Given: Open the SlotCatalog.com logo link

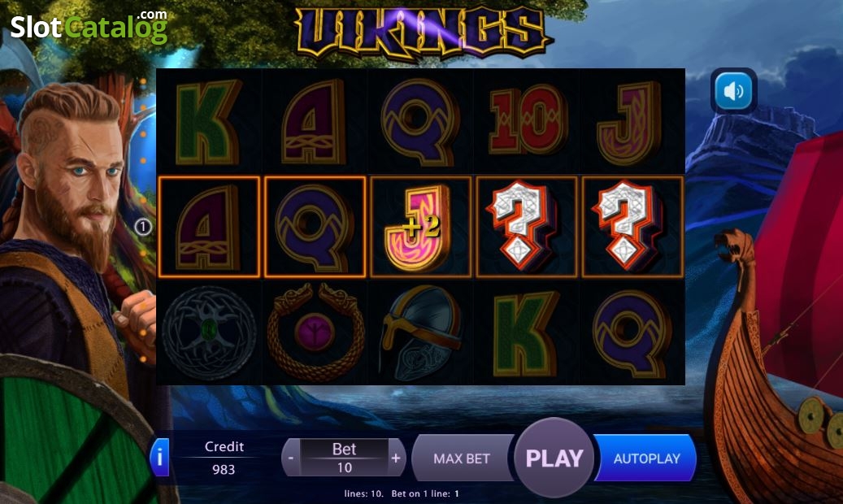Looking at the screenshot, I should point(89,26).
